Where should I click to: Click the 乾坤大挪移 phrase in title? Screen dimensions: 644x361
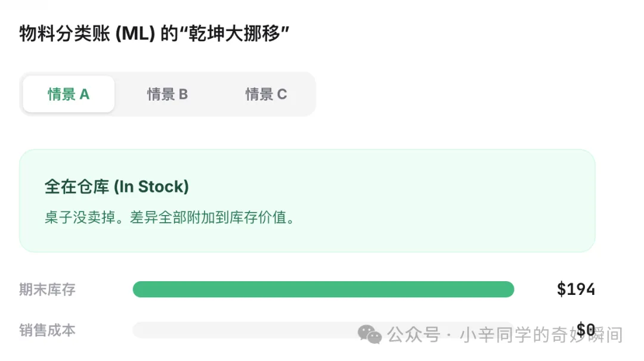(x=234, y=33)
